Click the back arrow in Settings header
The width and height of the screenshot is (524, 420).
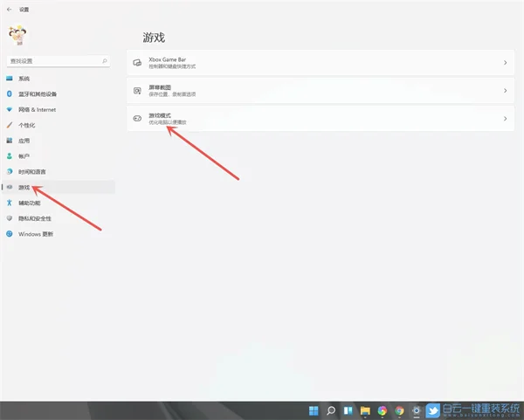point(8,10)
